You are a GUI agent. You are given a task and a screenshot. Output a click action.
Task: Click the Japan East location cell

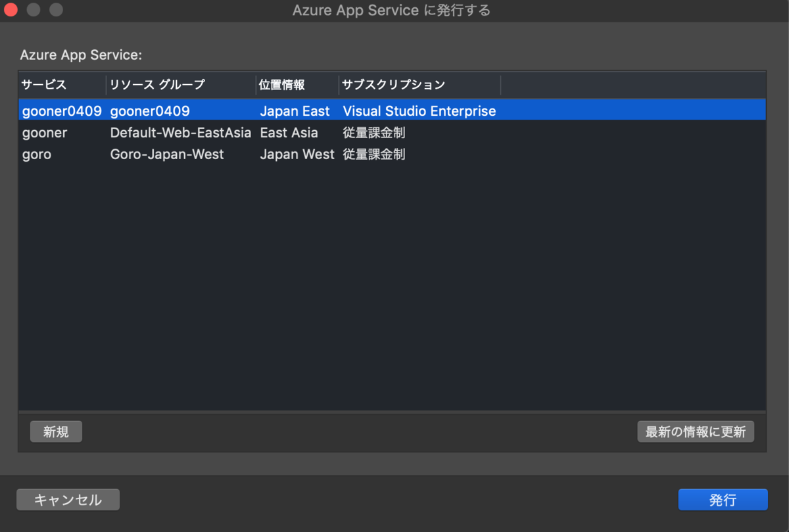click(295, 111)
